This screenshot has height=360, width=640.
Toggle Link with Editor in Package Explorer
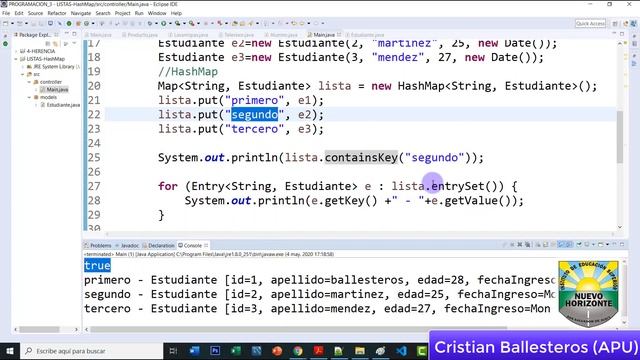click(55, 43)
